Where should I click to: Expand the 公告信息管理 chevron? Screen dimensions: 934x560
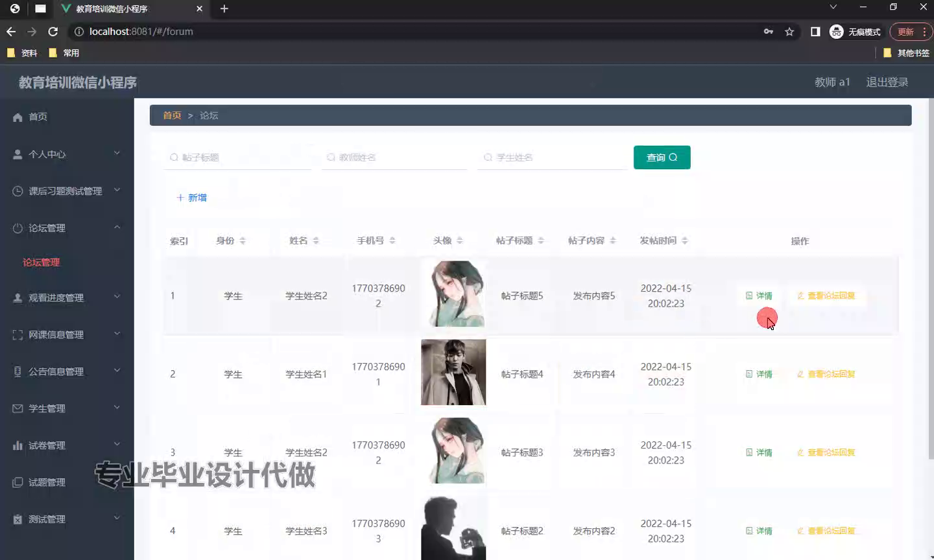click(x=117, y=370)
